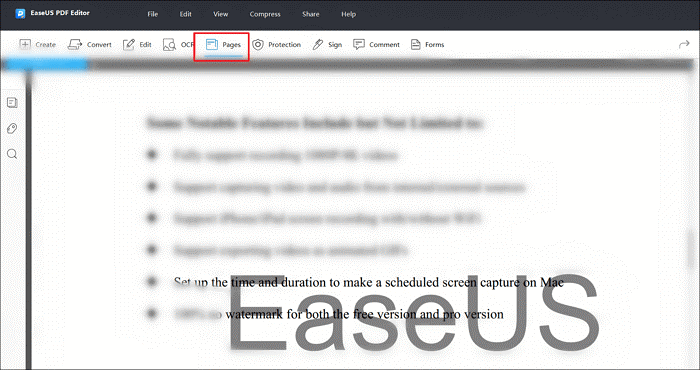Open the File menu
The width and height of the screenshot is (700, 370).
click(153, 14)
